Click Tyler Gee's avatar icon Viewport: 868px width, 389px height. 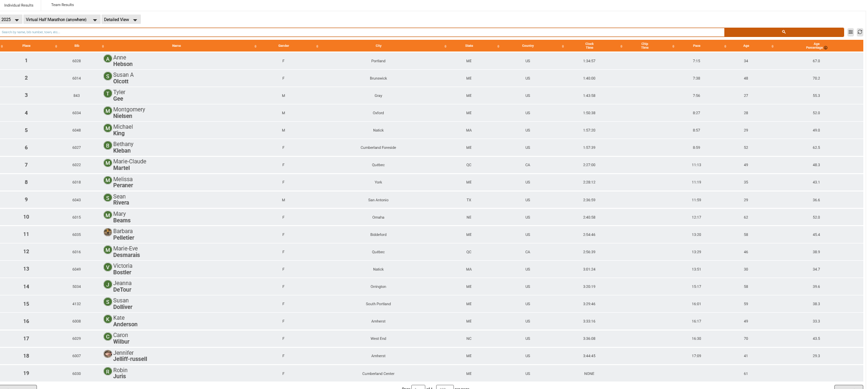pos(108,93)
